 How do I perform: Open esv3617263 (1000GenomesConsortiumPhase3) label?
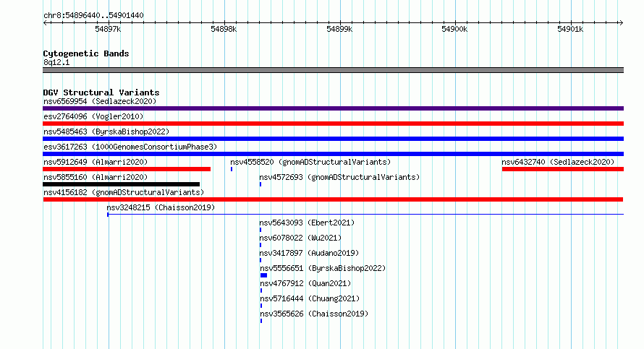(x=130, y=147)
